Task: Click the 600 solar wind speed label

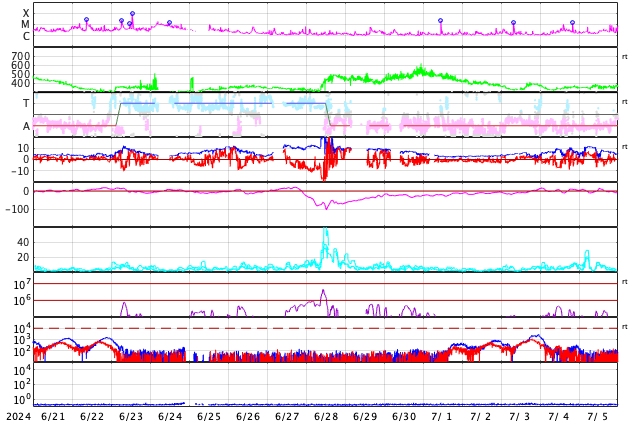Action: pos(21,65)
